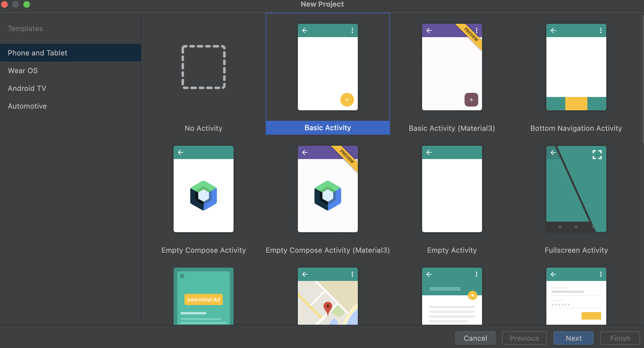
Task: Select the star scrolling activity template
Action: [452, 296]
